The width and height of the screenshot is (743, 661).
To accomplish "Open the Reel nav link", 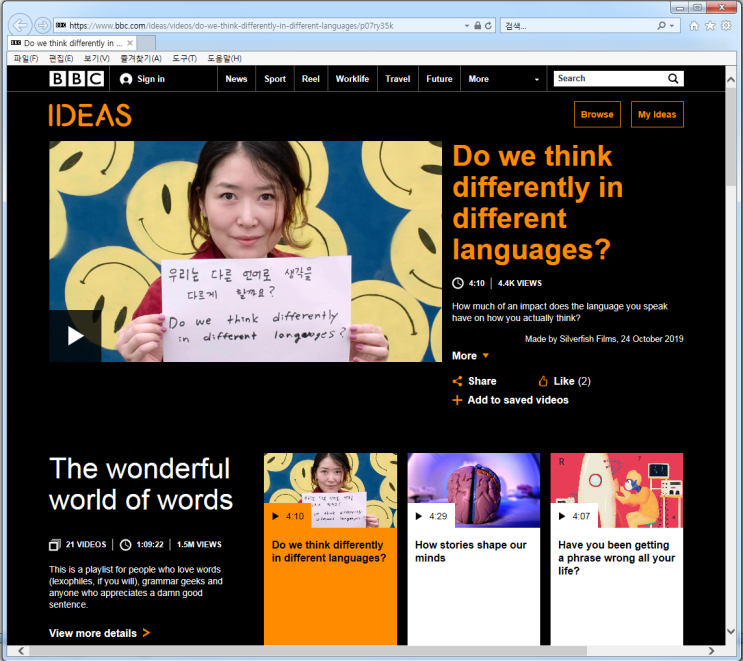I will (x=311, y=79).
